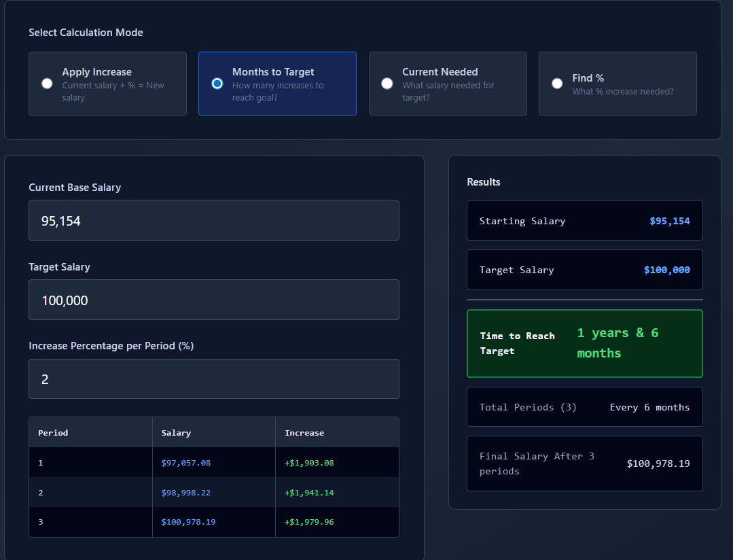Select the Current Needed radio button
The height and width of the screenshot is (560, 733).
coord(387,84)
